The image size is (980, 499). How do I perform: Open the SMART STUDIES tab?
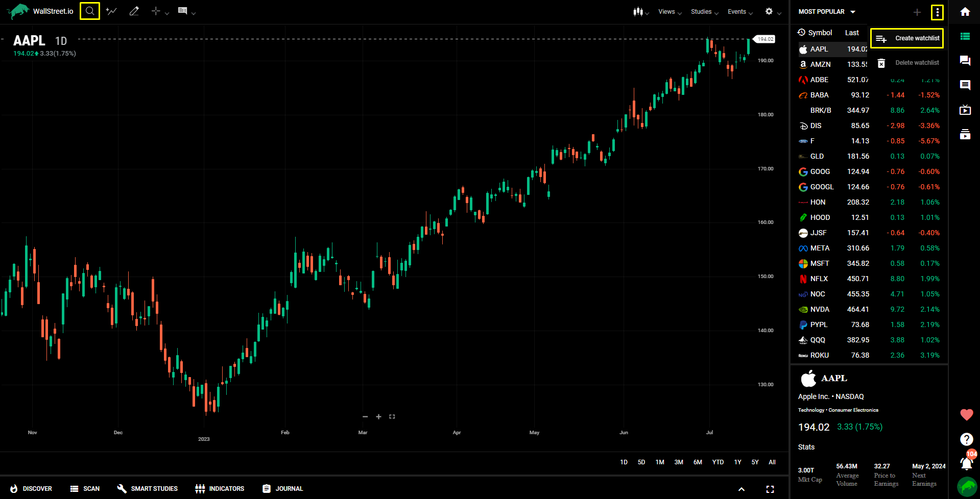pos(147,489)
